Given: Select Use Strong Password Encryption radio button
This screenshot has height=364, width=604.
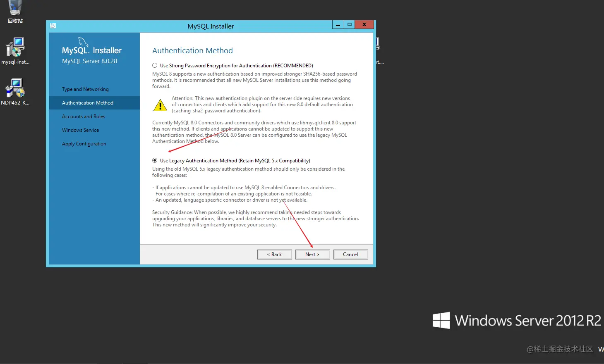Looking at the screenshot, I should [x=155, y=65].
